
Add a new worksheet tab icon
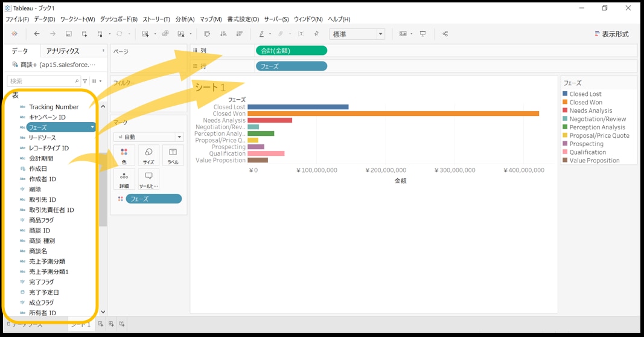101,324
